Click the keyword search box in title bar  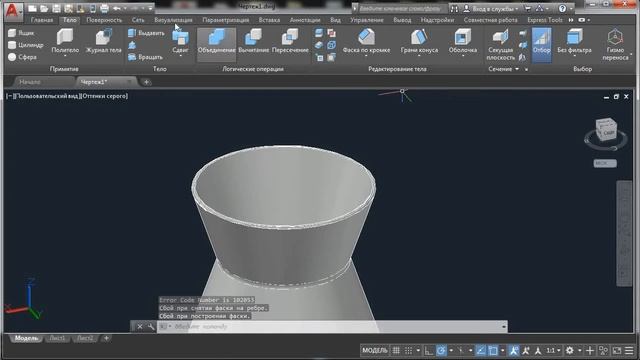point(401,9)
